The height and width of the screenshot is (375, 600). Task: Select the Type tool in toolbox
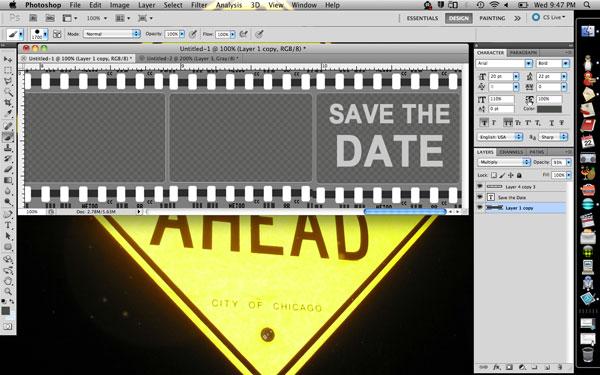[8, 225]
